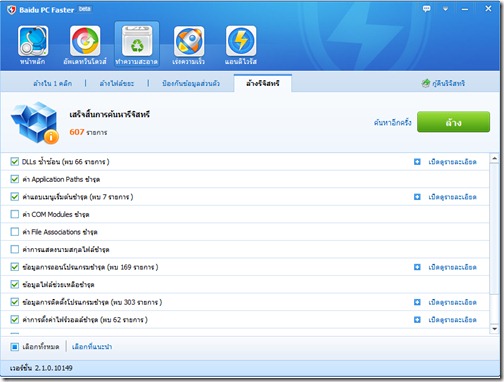Image resolution: width=504 pixels, height=382 pixels.
Task: Check the COM Modules checkbox
Action: click(x=14, y=214)
